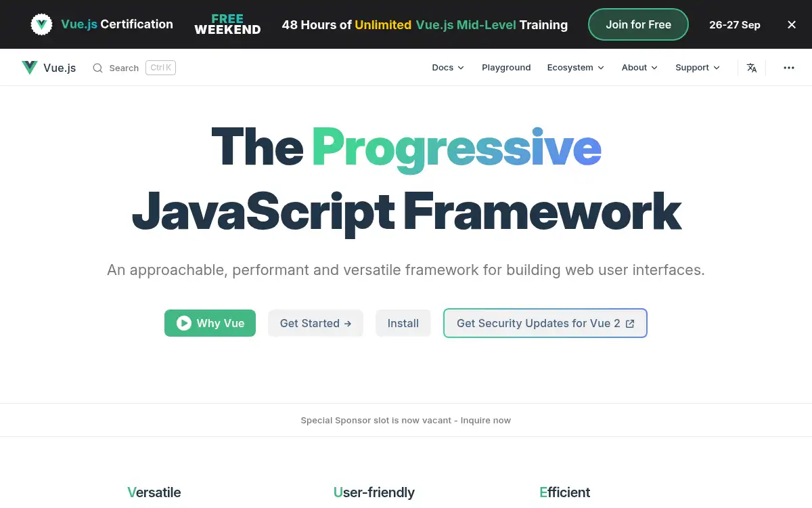
Task: Click the JavaScript Framework headline
Action: pyautogui.click(x=406, y=213)
